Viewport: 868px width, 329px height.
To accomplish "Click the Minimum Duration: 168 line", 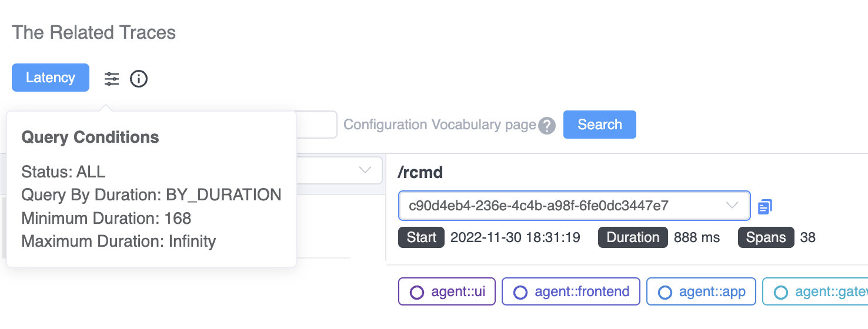I will pyautogui.click(x=106, y=219).
